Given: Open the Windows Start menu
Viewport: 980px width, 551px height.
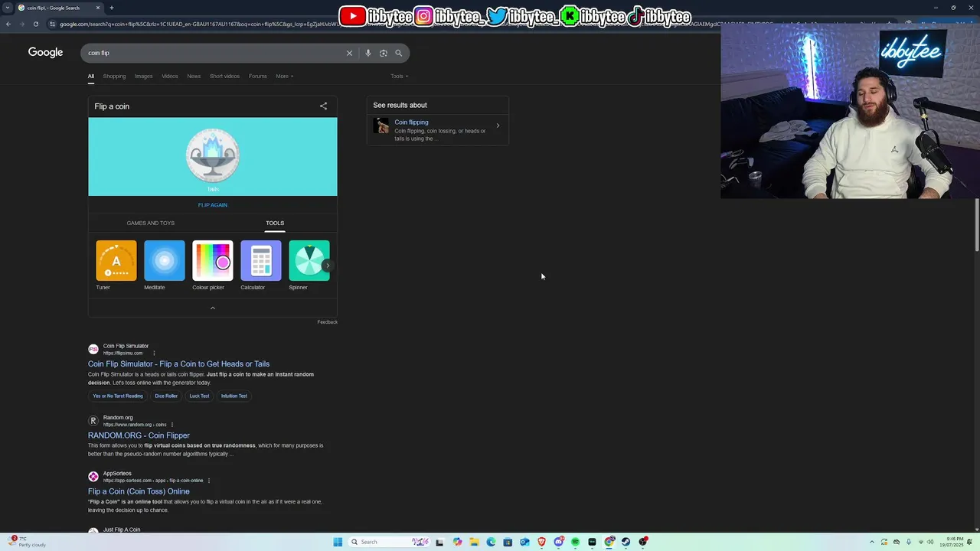Looking at the screenshot, I should (x=338, y=542).
